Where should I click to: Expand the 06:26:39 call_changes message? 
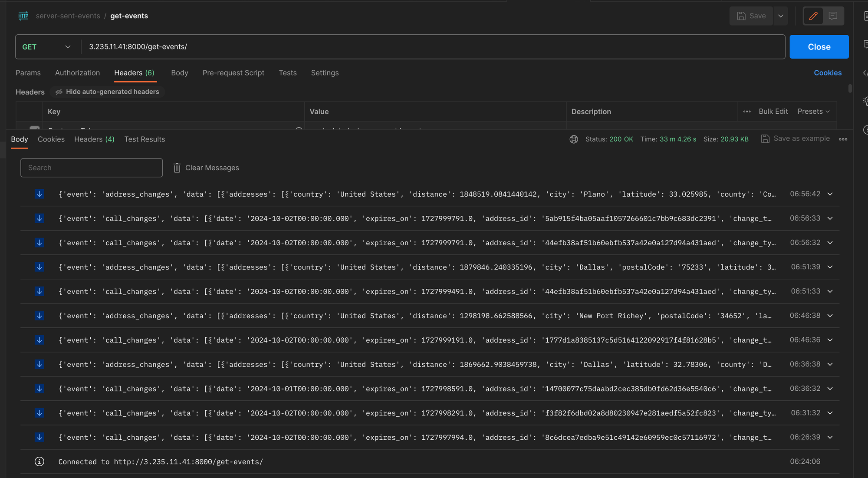(x=830, y=437)
